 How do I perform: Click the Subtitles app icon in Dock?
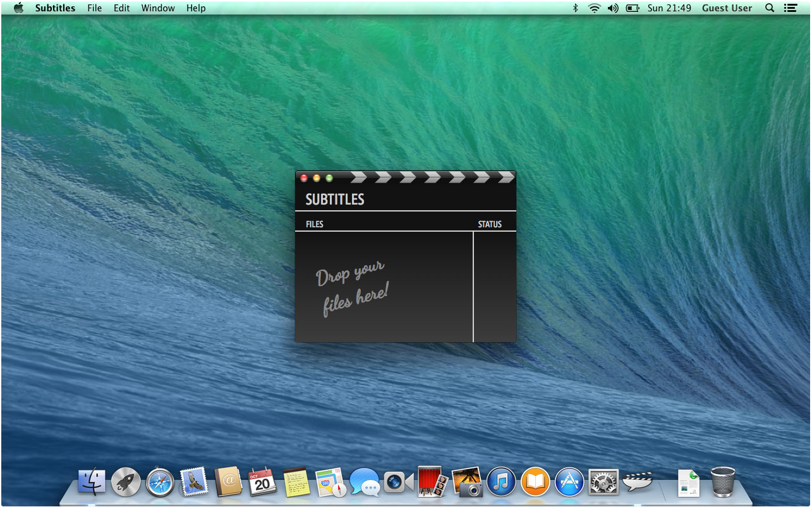(638, 482)
